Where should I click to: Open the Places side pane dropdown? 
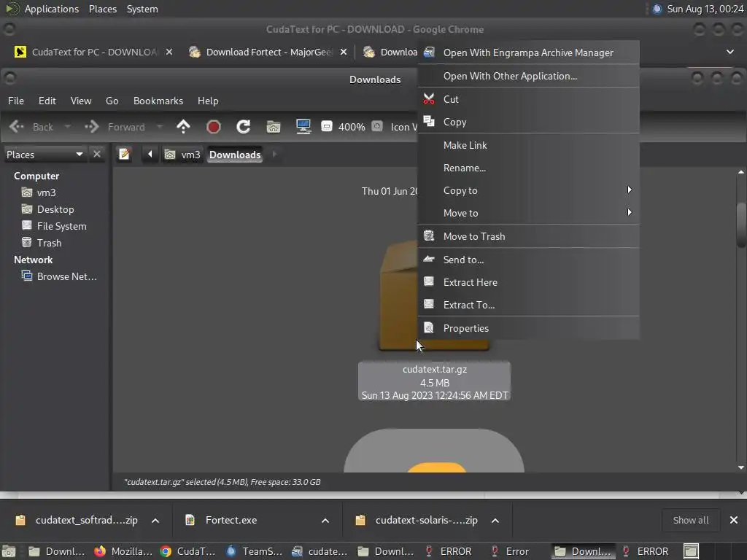pos(44,155)
